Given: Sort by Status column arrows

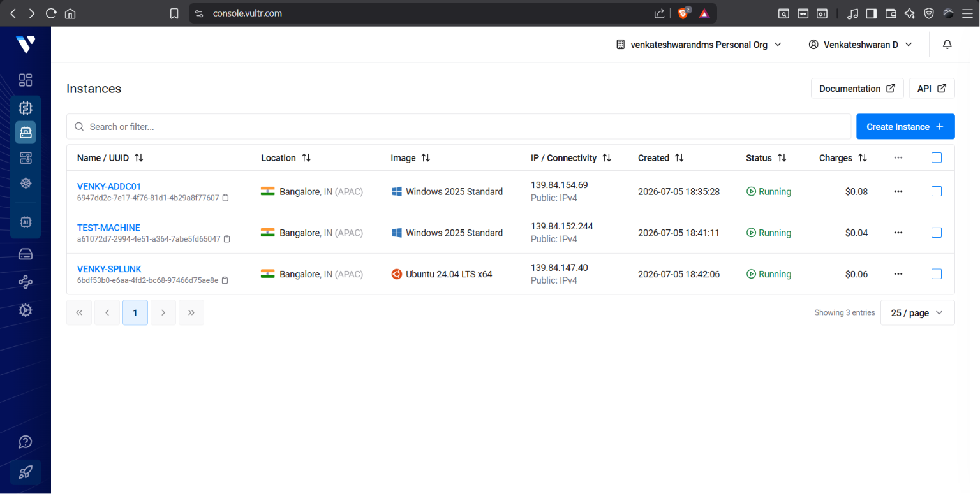Looking at the screenshot, I should (782, 158).
